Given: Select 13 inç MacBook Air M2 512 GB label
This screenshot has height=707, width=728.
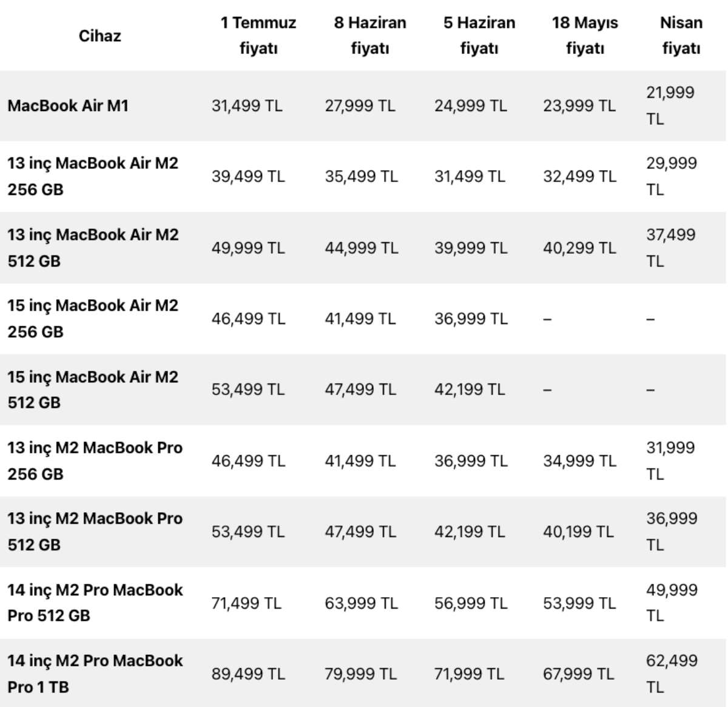Looking at the screenshot, I should [93, 248].
